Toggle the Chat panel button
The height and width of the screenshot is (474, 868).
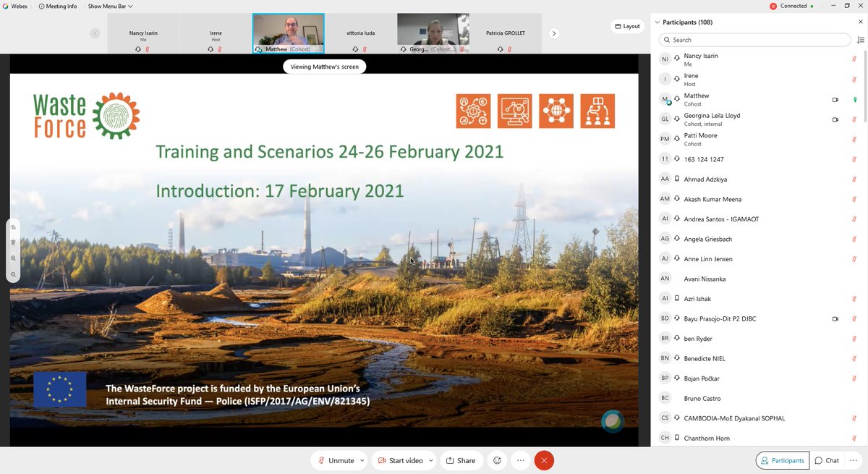(x=827, y=460)
